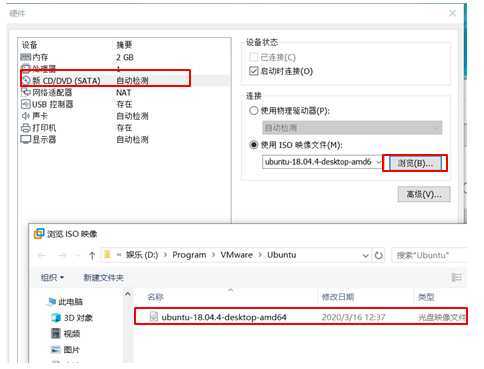
Task: Click the CD/DVD disc icon in device list
Action: [x=26, y=80]
